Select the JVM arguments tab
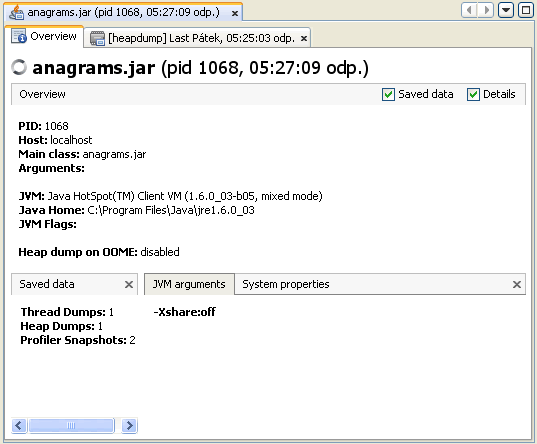Screen dimensions: 537x444 coord(189,284)
